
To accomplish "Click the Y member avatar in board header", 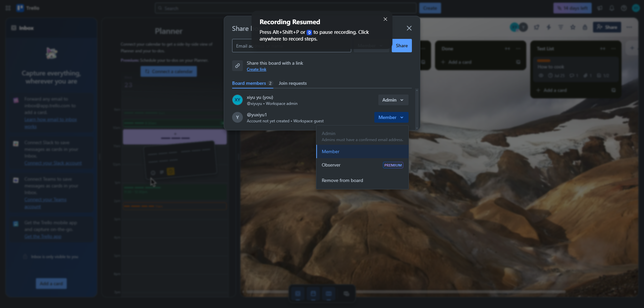I will point(523,27).
